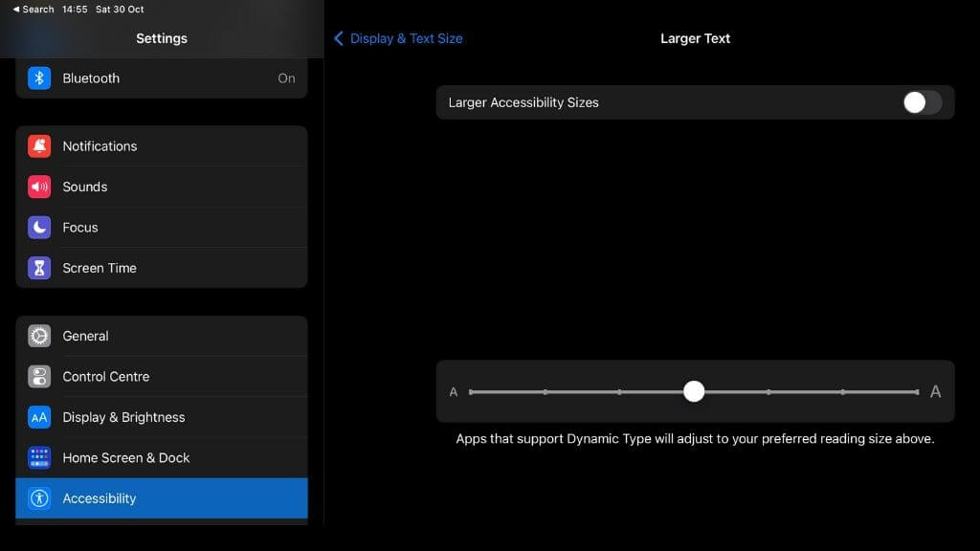
Task: Tap the Sounds speaker icon
Action: click(x=38, y=187)
